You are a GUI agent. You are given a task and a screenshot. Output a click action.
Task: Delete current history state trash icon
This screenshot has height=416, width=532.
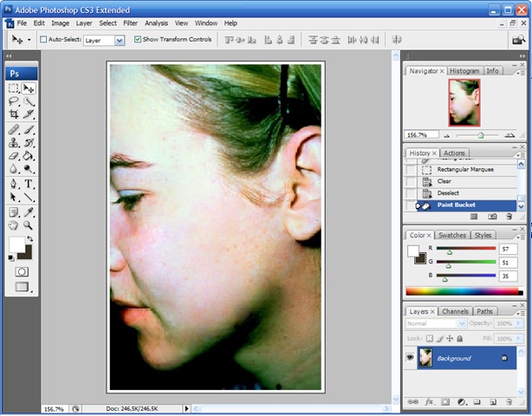(x=509, y=217)
